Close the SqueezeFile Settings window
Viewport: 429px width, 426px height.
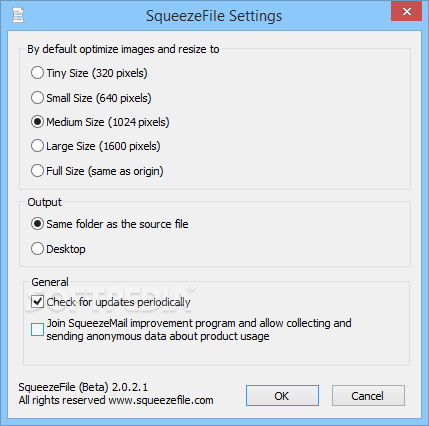[406, 12]
